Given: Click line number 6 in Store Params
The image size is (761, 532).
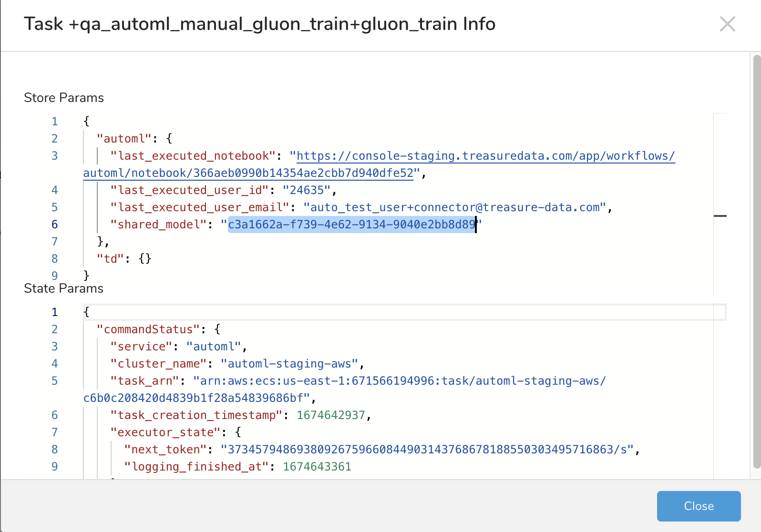Looking at the screenshot, I should [x=54, y=224].
